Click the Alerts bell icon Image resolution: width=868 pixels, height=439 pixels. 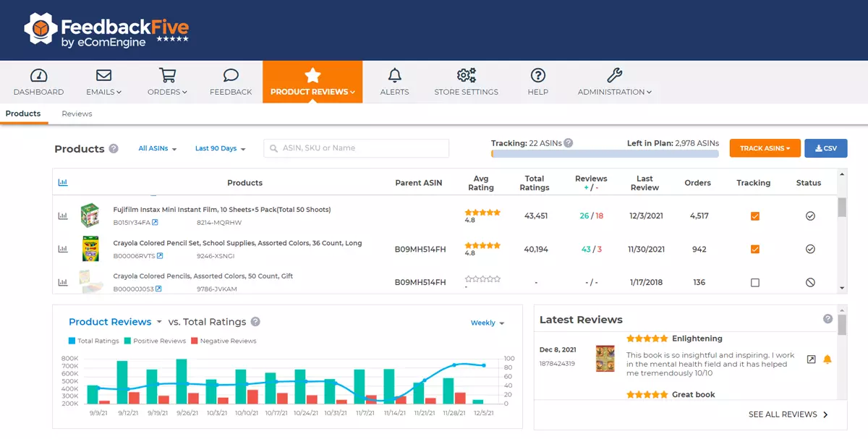coord(394,75)
